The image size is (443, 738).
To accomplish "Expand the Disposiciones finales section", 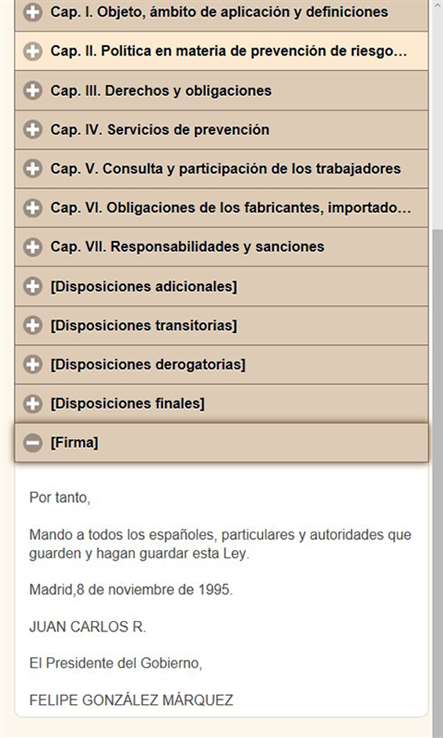I will 221,403.
